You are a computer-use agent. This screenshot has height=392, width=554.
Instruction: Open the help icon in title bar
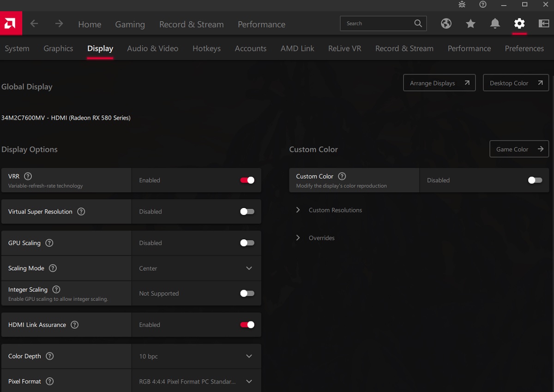click(483, 5)
